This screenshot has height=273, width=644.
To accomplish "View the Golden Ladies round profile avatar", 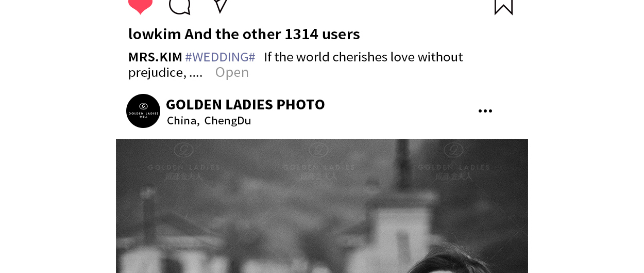I will pyautogui.click(x=143, y=111).
